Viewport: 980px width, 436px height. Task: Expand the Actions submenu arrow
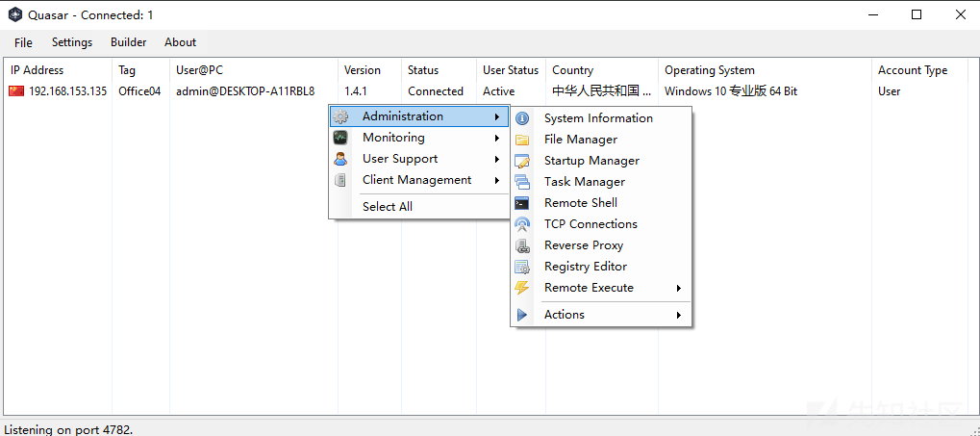tap(679, 316)
